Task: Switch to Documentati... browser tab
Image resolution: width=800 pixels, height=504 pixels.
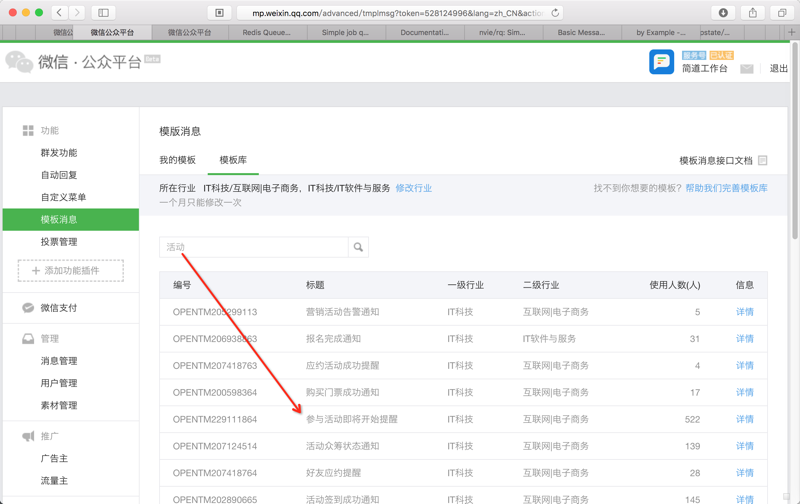Action: (x=424, y=32)
